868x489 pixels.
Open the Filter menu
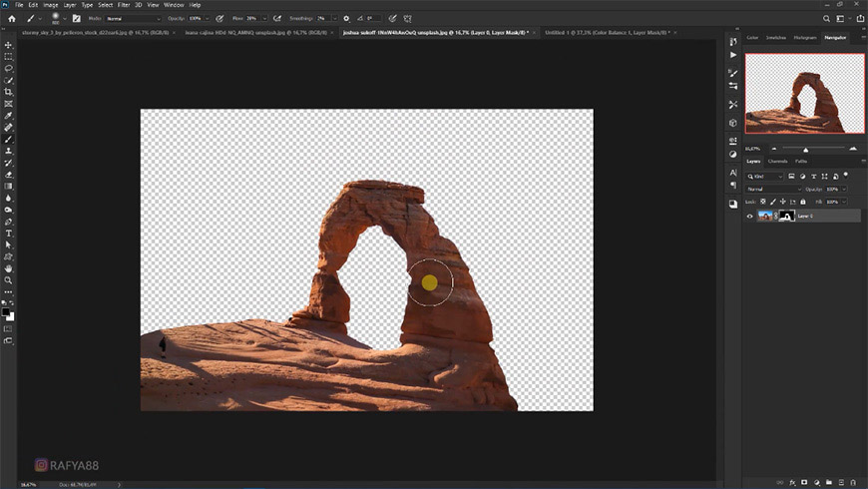pyautogui.click(x=124, y=4)
